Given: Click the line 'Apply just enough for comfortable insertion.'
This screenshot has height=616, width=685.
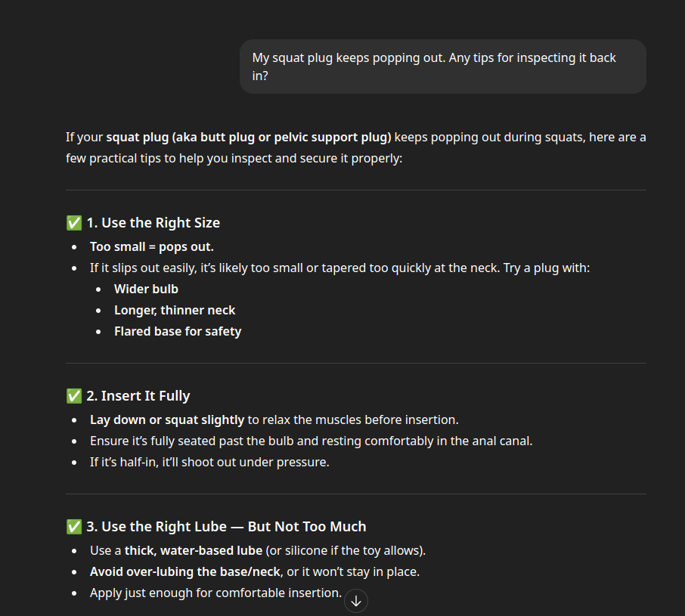Looking at the screenshot, I should [215, 593].
